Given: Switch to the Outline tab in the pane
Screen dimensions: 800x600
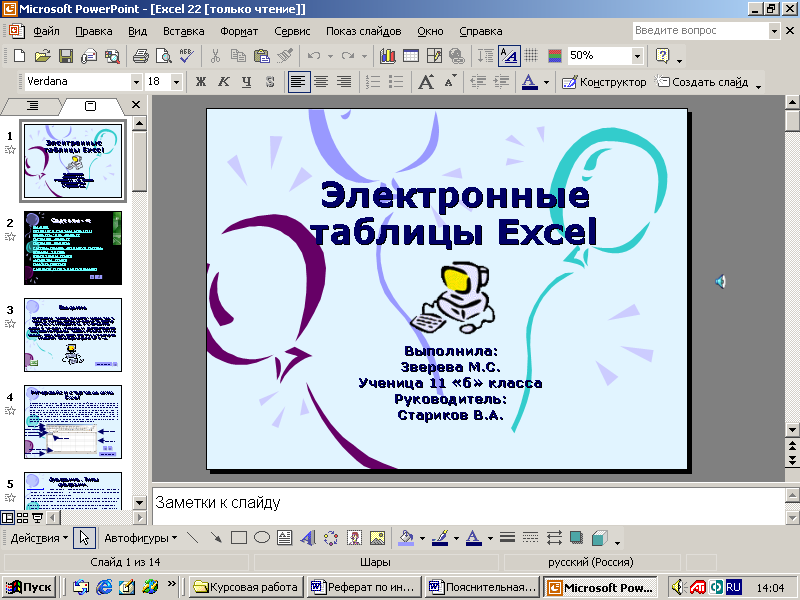Looking at the screenshot, I should click(x=33, y=106).
